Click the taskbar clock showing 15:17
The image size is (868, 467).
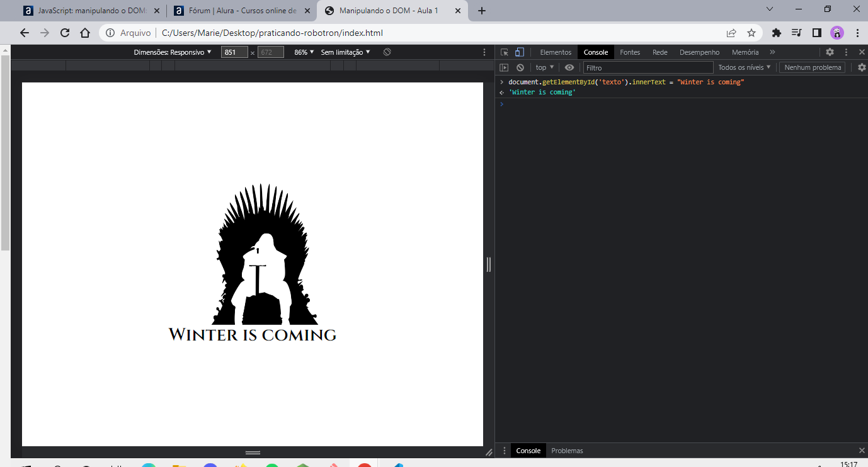tap(848, 464)
